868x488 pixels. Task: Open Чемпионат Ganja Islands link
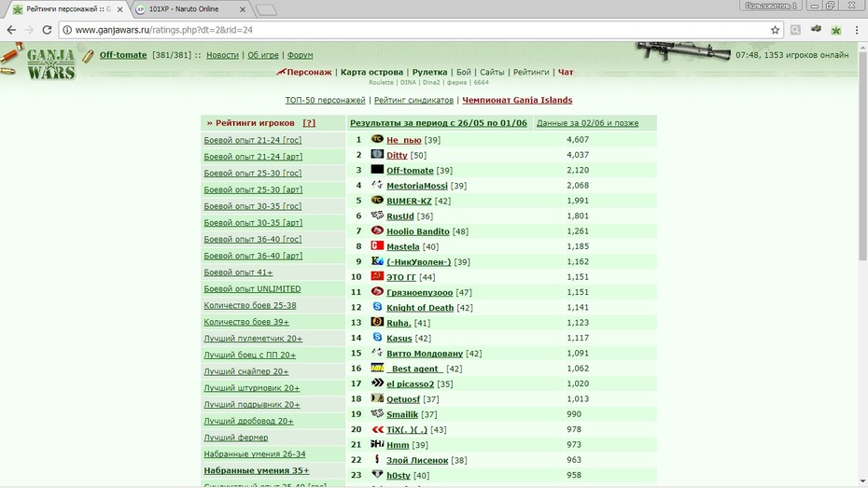517,100
